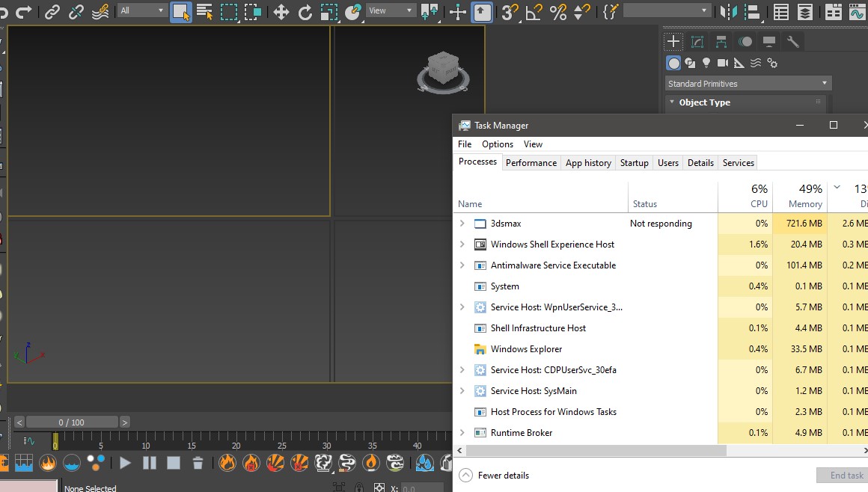
Task: Open the Standard Primitives dropdown
Action: pyautogui.click(x=748, y=84)
